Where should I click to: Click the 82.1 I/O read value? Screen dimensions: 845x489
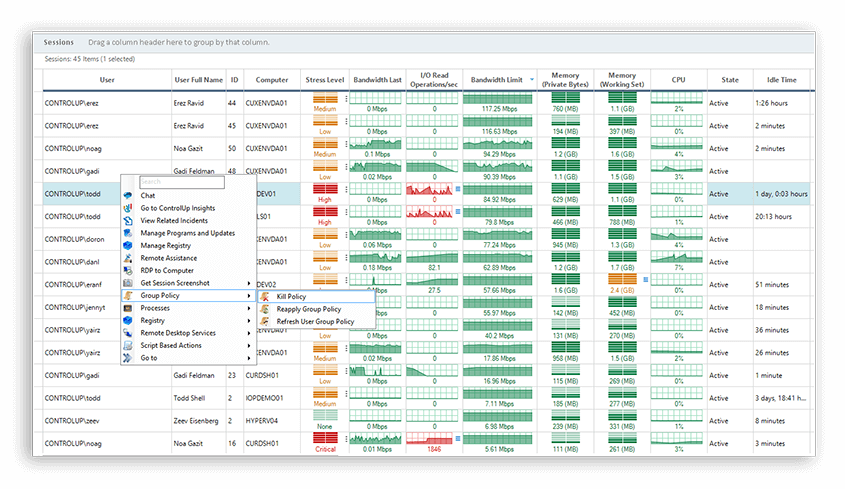(434, 267)
